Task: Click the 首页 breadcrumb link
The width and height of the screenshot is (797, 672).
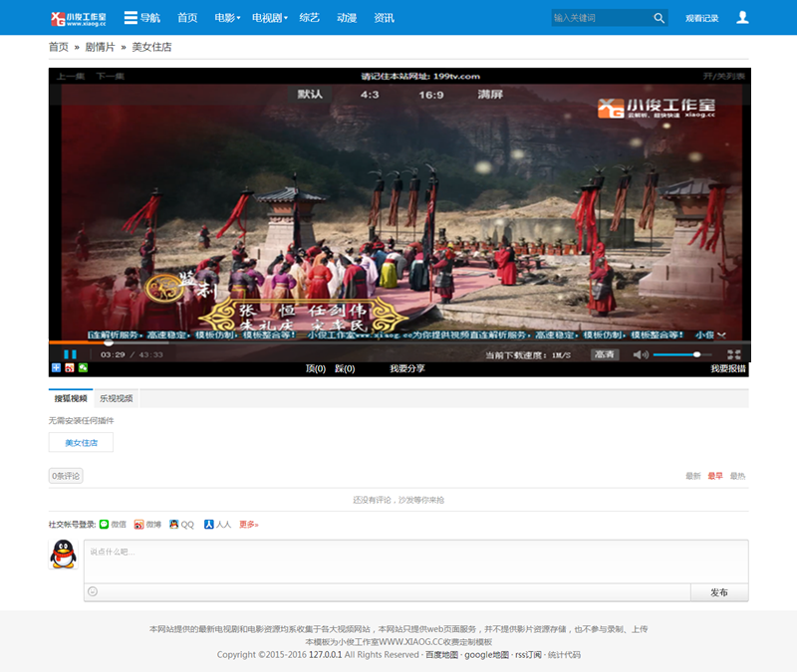Action: 59,47
